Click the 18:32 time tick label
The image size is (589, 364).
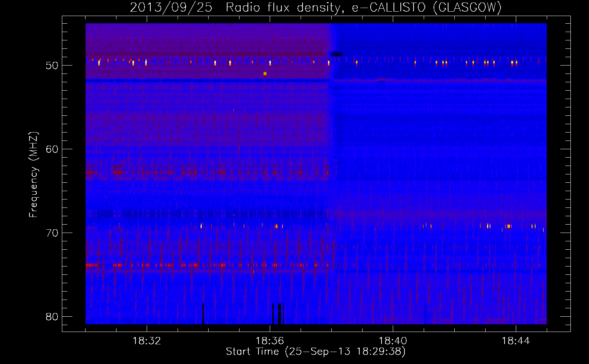click(147, 341)
